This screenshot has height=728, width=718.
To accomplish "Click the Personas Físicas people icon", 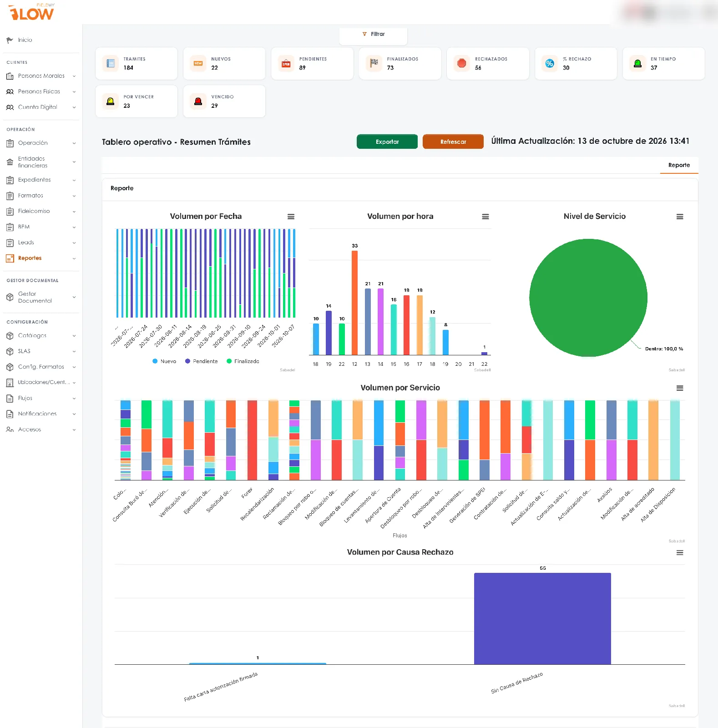I will coord(10,91).
